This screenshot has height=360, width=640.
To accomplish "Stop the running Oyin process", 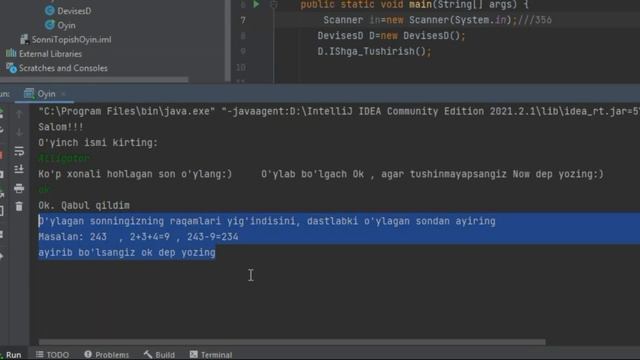I will tap(1, 155).
